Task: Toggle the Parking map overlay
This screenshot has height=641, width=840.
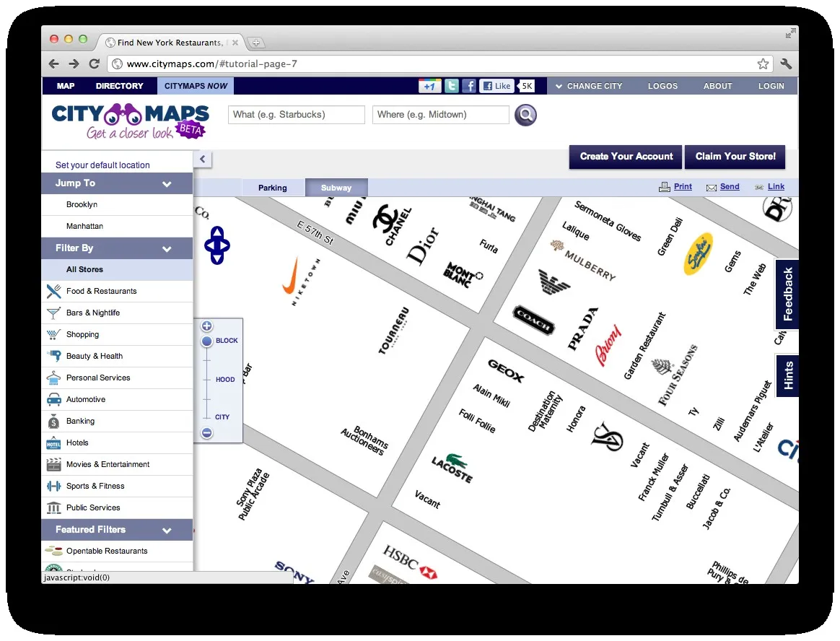Action: click(273, 188)
